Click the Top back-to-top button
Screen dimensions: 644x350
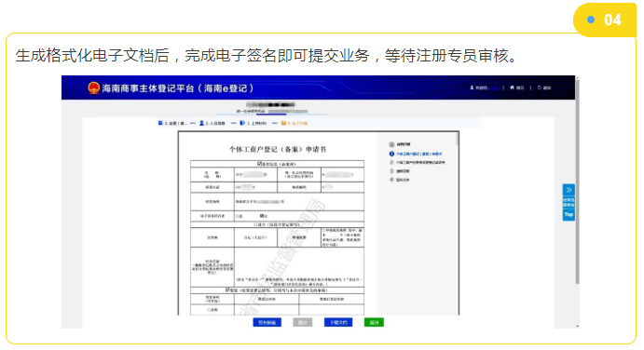click(x=569, y=215)
